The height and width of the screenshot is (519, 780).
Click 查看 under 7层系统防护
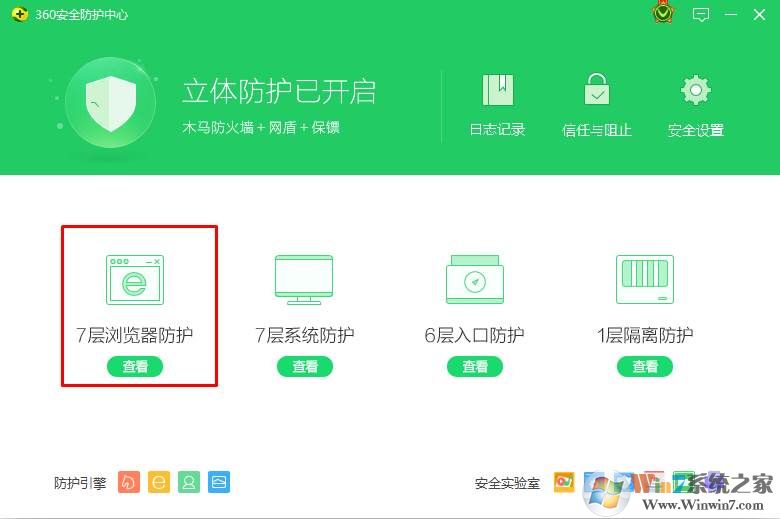click(x=304, y=367)
